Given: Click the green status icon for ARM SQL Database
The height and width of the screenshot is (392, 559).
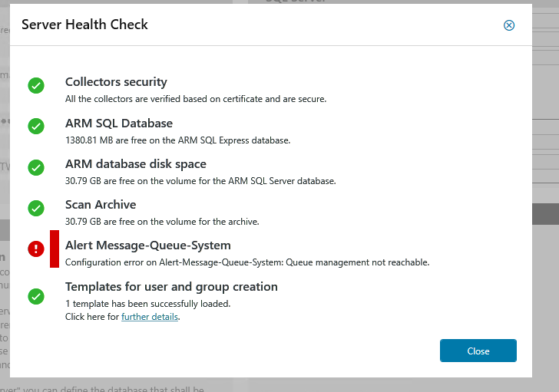Looking at the screenshot, I should coord(36,127).
